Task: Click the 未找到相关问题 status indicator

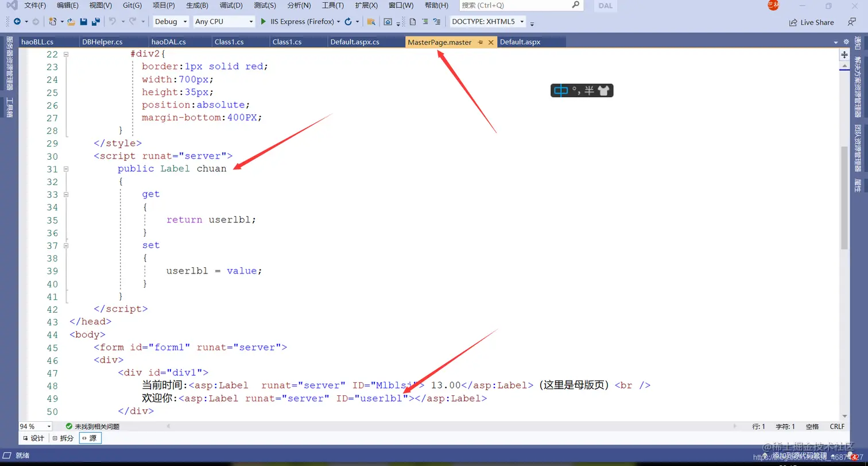Action: click(92, 426)
